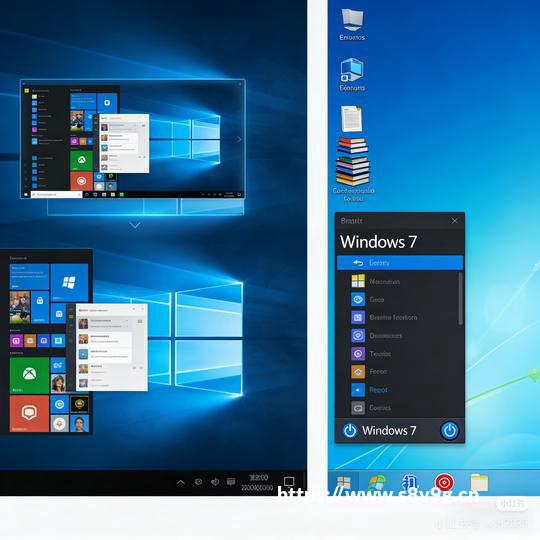
Task: Click the small orange tile beside the purple tile
Action: pos(30,341)
